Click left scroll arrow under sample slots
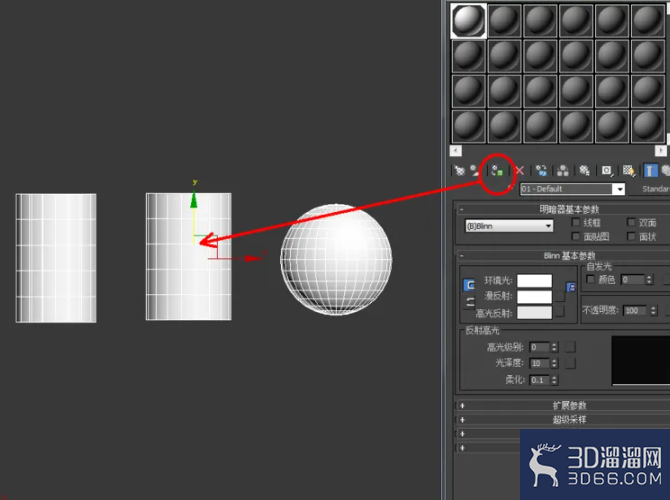The height and width of the screenshot is (500, 670). 455,150
